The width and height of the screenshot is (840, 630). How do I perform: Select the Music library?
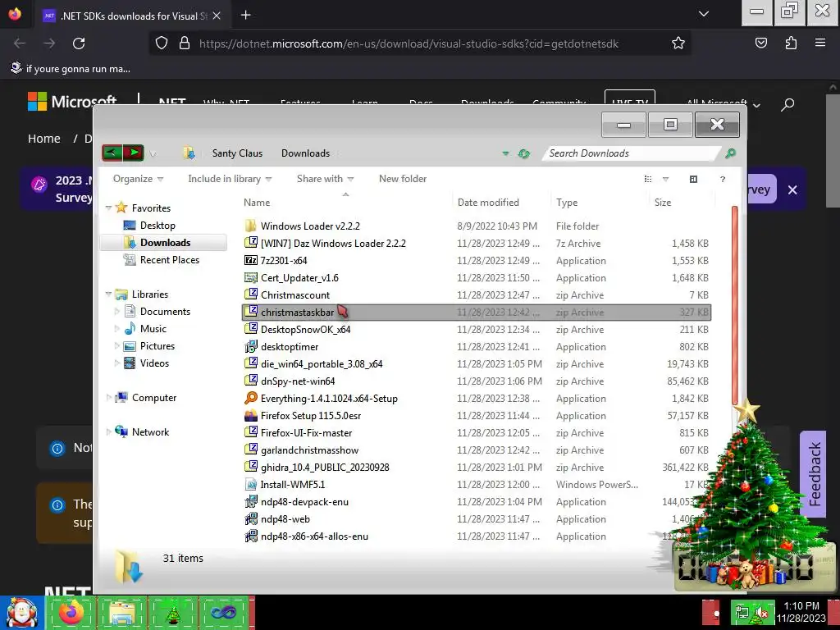tap(153, 328)
